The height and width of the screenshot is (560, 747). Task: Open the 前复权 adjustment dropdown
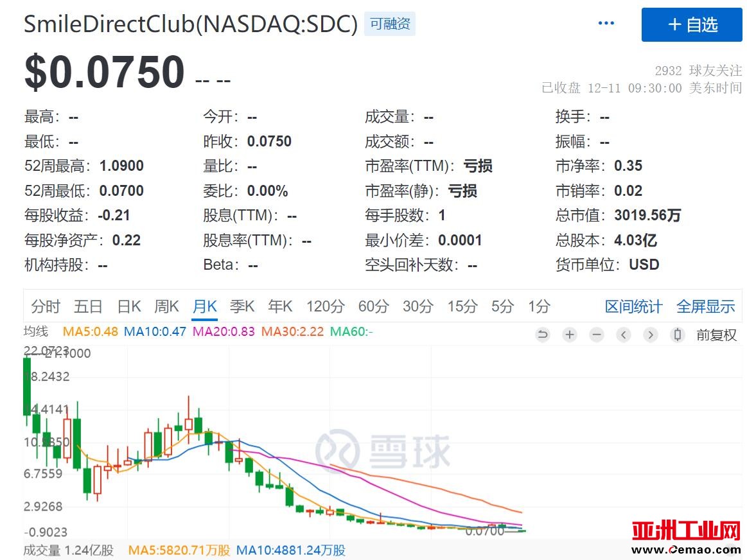[716, 335]
